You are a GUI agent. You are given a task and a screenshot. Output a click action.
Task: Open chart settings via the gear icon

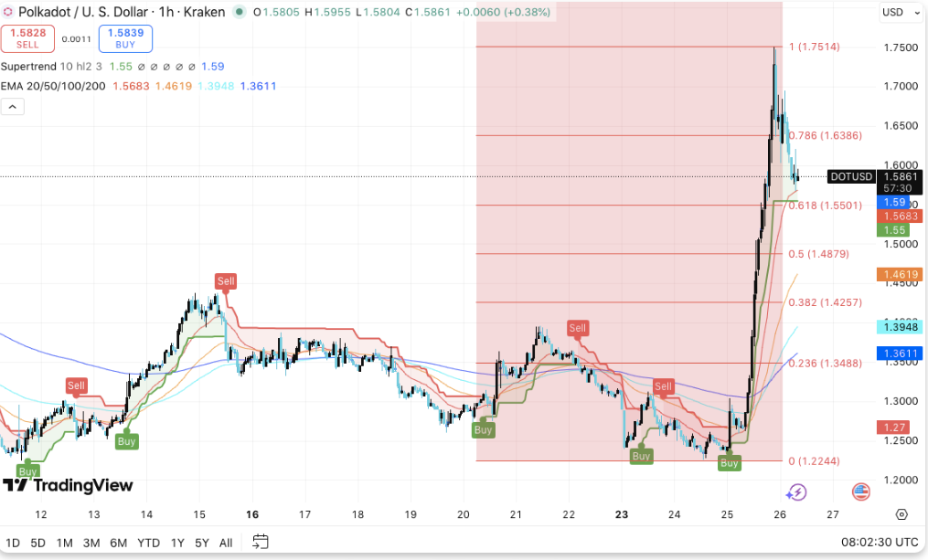(x=901, y=514)
